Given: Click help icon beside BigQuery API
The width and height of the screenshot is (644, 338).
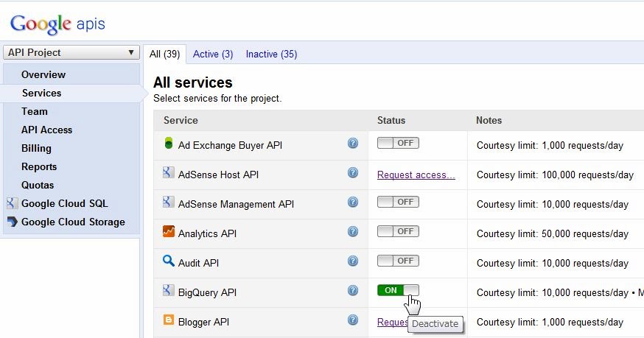Looking at the screenshot, I should click(x=353, y=291).
